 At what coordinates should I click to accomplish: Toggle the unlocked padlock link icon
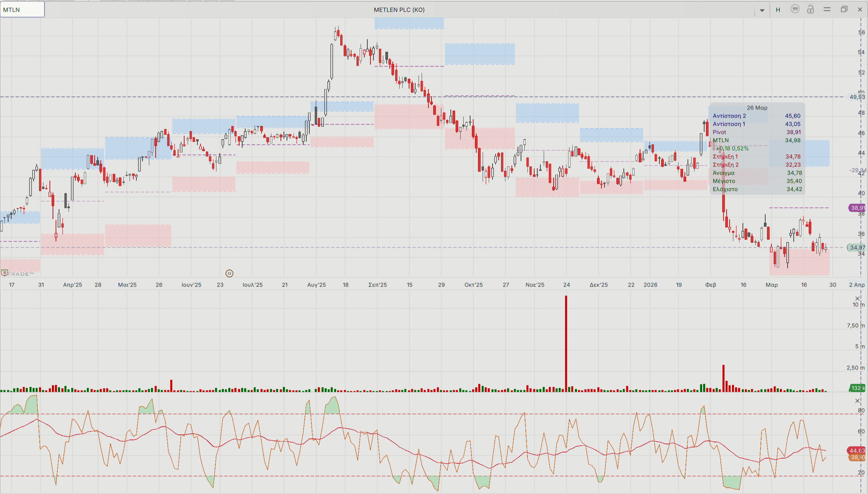point(810,9)
